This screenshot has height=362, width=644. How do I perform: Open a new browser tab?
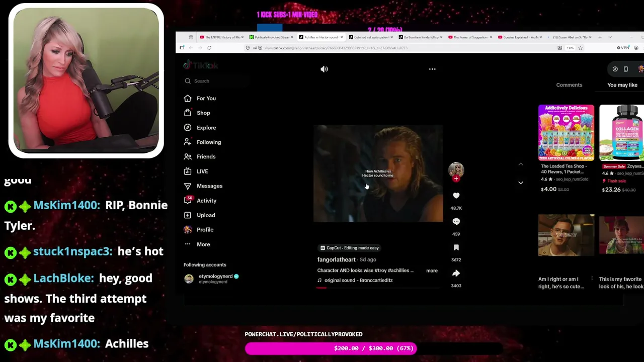600,37
